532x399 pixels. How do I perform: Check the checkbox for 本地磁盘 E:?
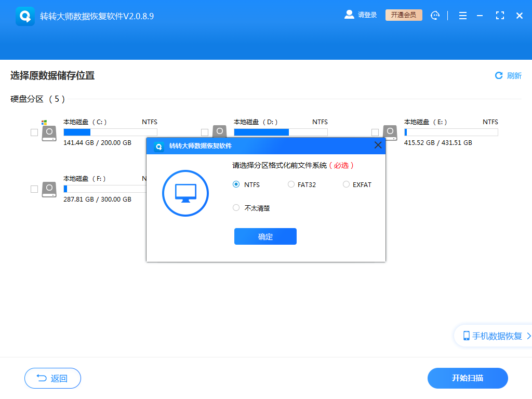(x=375, y=132)
